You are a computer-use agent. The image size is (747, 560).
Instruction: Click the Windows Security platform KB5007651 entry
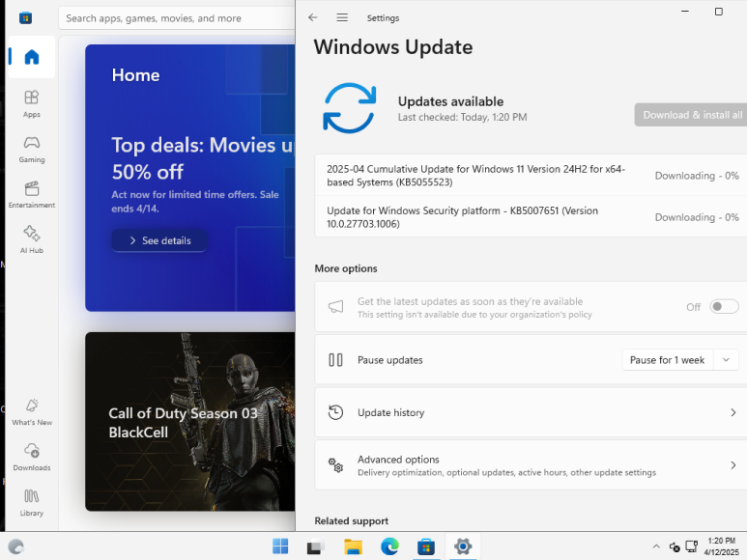coord(531,217)
